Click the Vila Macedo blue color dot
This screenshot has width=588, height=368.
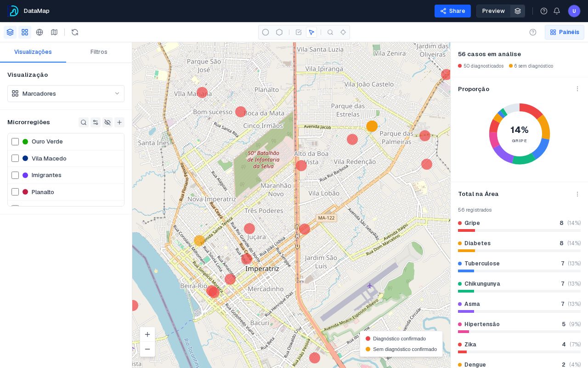click(x=25, y=158)
